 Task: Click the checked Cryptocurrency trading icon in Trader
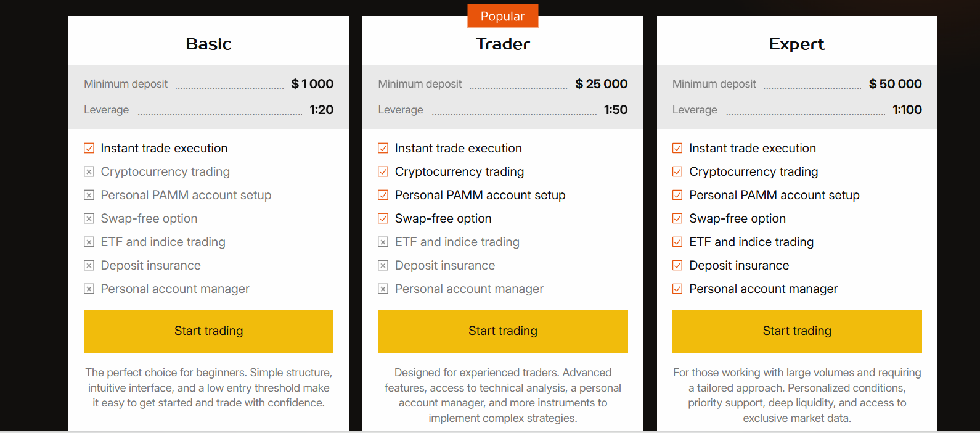383,171
